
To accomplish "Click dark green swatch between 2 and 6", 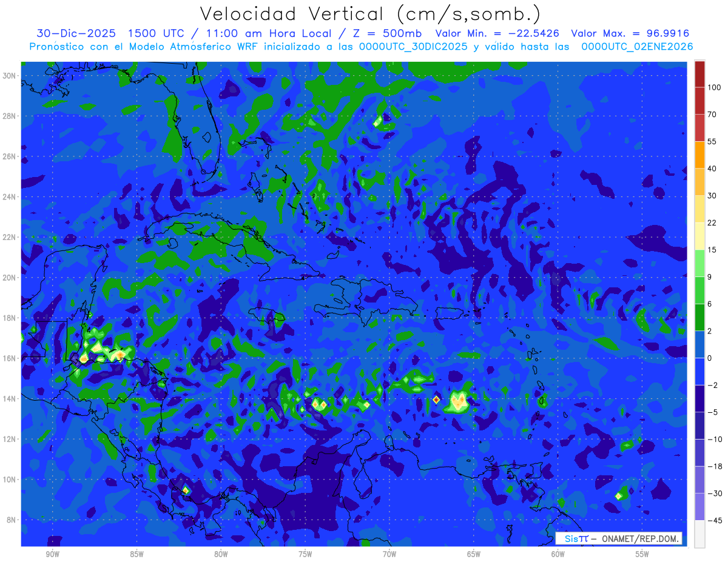I will tap(699, 317).
